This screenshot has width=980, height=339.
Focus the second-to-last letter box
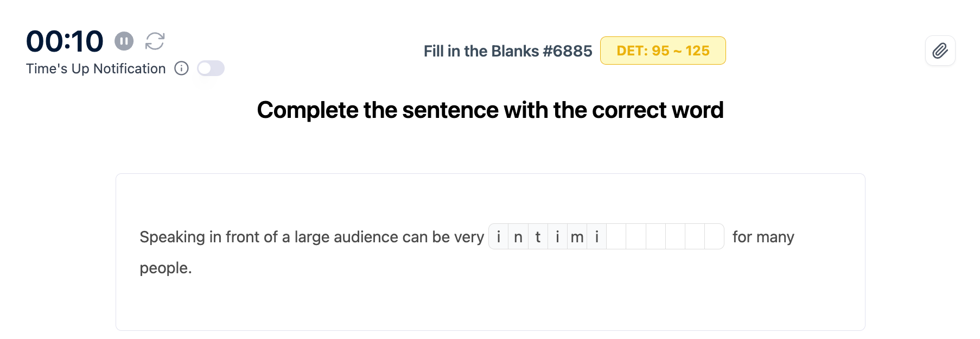tap(695, 237)
